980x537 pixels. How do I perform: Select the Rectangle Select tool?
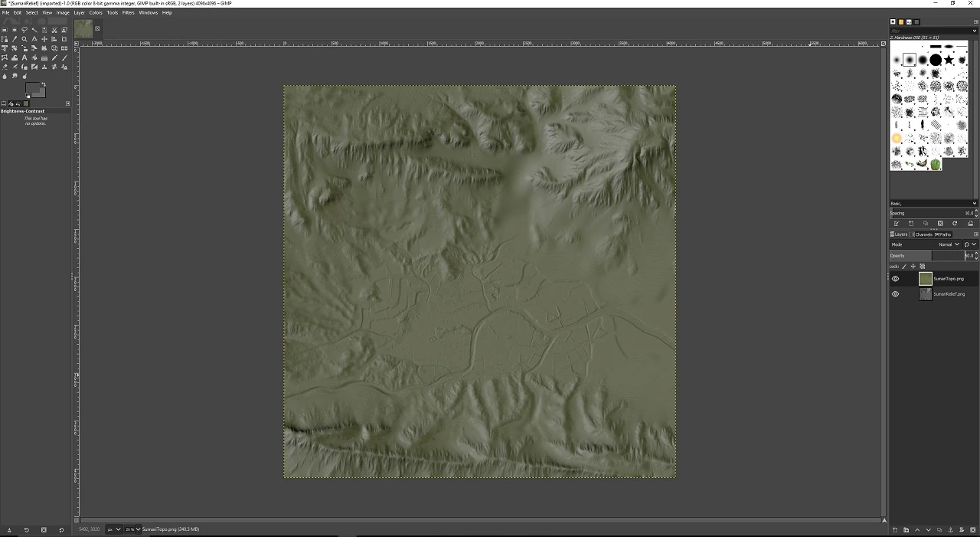(x=5, y=30)
